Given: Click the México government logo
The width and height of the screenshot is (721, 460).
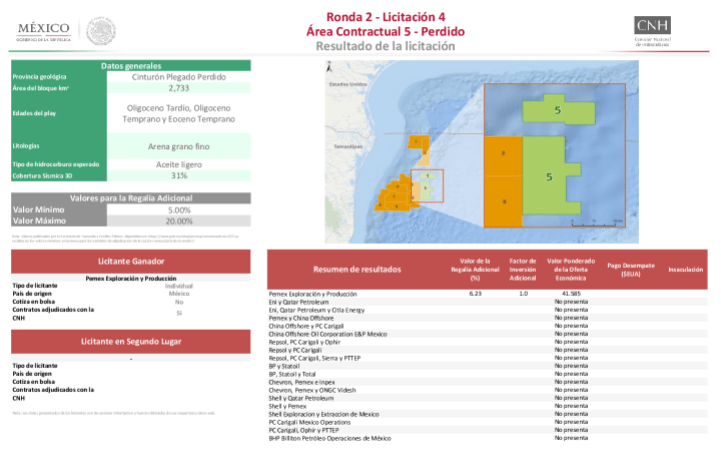Looking at the screenshot, I should pos(44,32).
